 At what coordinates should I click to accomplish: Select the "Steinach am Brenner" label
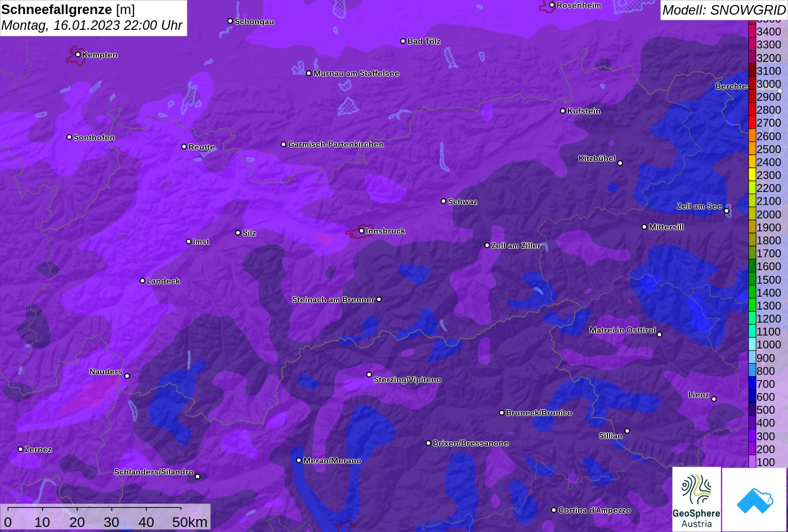pos(333,299)
